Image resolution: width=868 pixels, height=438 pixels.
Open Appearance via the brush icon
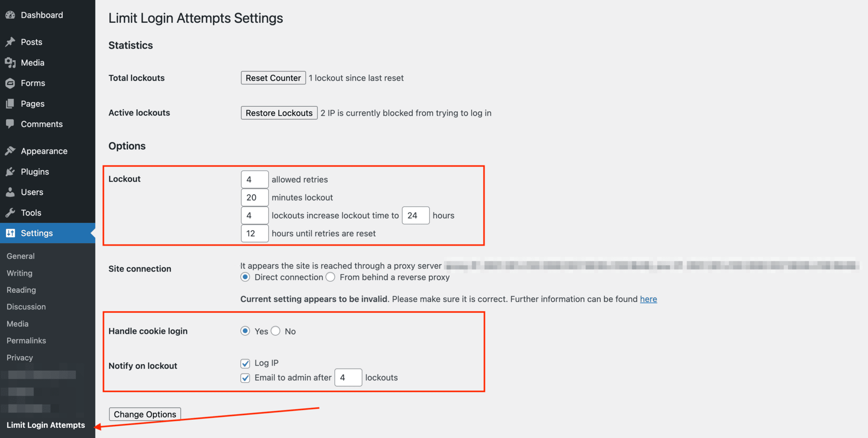10,151
